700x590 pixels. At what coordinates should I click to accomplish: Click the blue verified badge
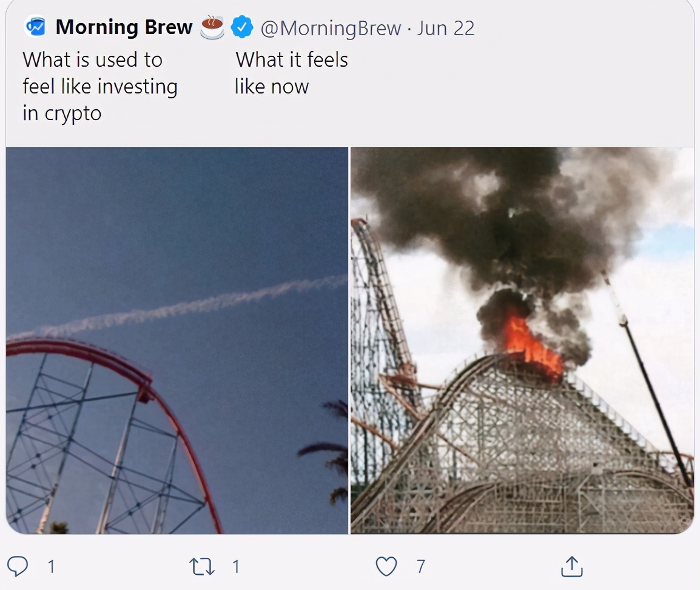(x=242, y=27)
